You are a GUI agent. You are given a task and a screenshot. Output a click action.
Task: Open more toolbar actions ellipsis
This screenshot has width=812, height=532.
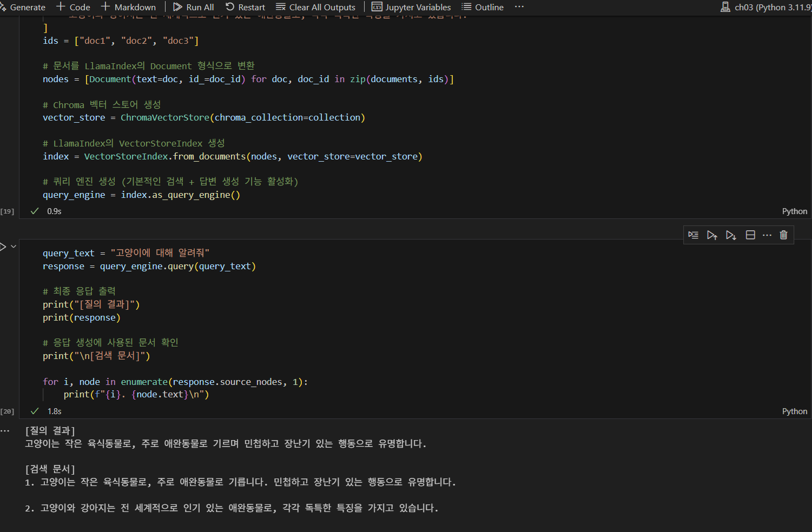click(519, 7)
